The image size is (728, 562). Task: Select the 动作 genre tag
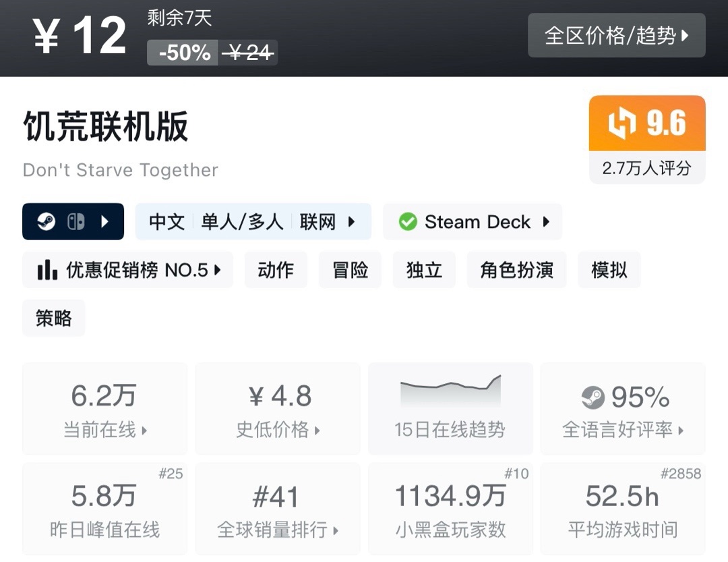(x=276, y=271)
